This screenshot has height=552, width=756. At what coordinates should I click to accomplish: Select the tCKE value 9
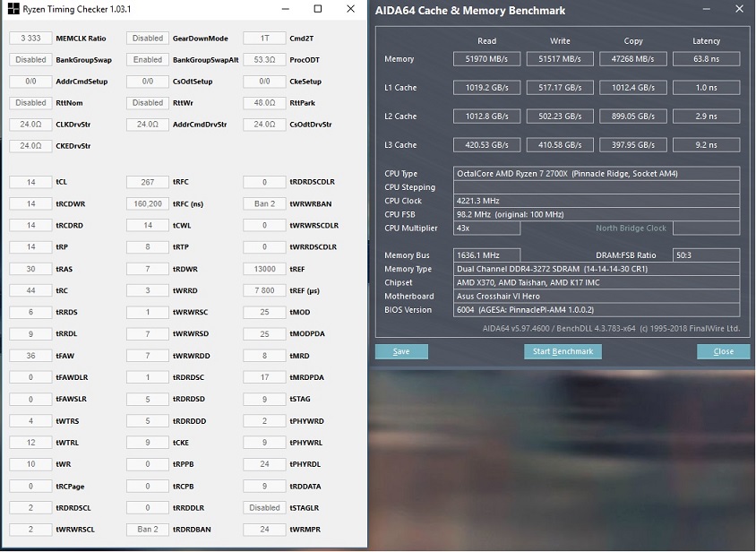[148, 443]
